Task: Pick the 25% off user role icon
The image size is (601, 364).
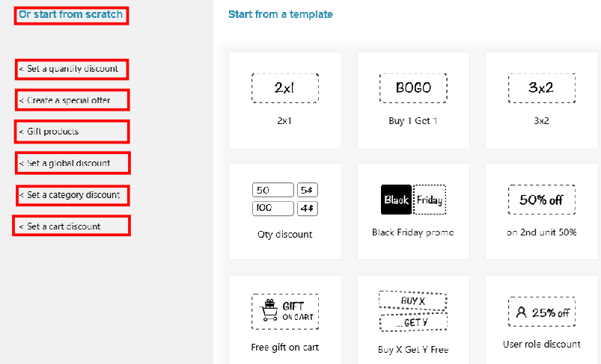Action: 540,312
